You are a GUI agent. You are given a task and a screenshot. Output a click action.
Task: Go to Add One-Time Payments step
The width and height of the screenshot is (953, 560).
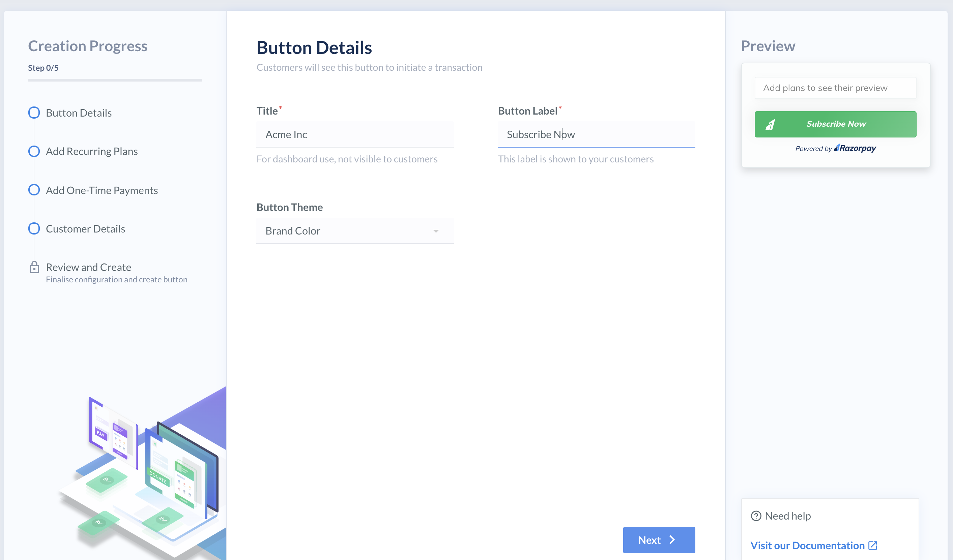pos(102,190)
